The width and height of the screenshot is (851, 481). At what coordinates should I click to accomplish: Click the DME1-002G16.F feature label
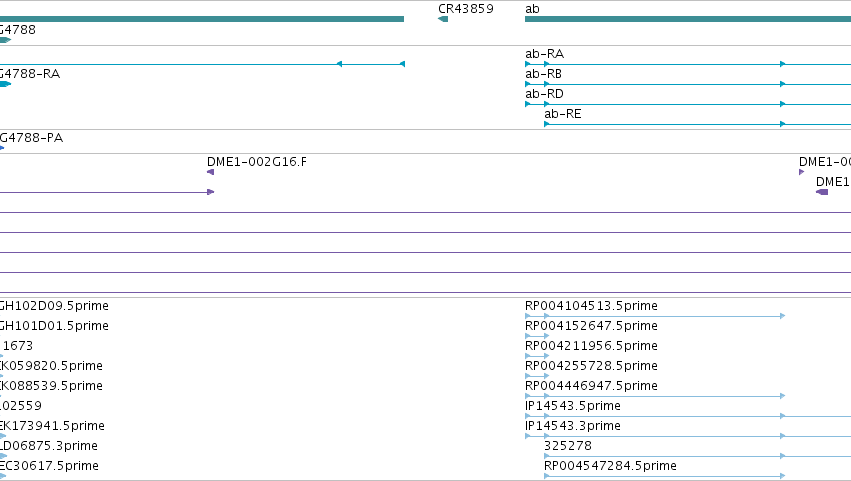257,162
